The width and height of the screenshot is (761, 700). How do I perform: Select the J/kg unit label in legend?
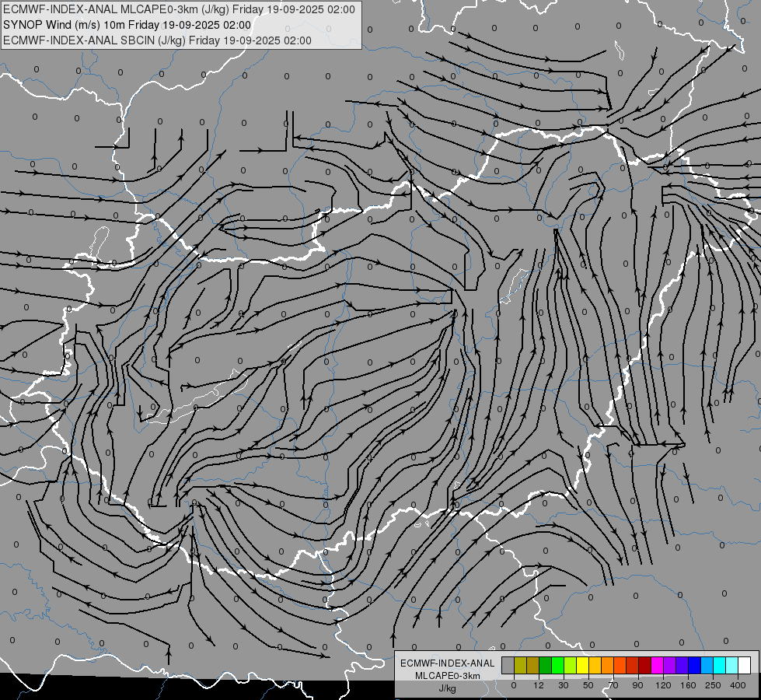pyautogui.click(x=448, y=688)
